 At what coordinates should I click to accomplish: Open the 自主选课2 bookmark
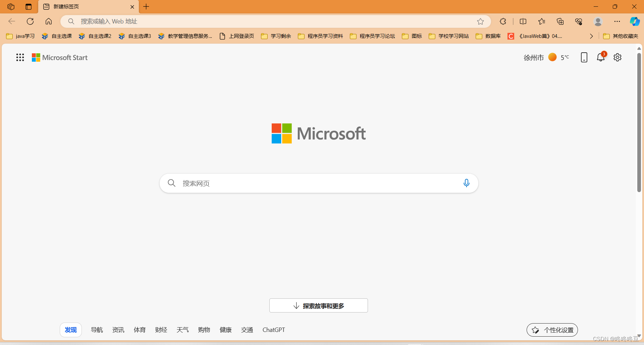pyautogui.click(x=95, y=36)
